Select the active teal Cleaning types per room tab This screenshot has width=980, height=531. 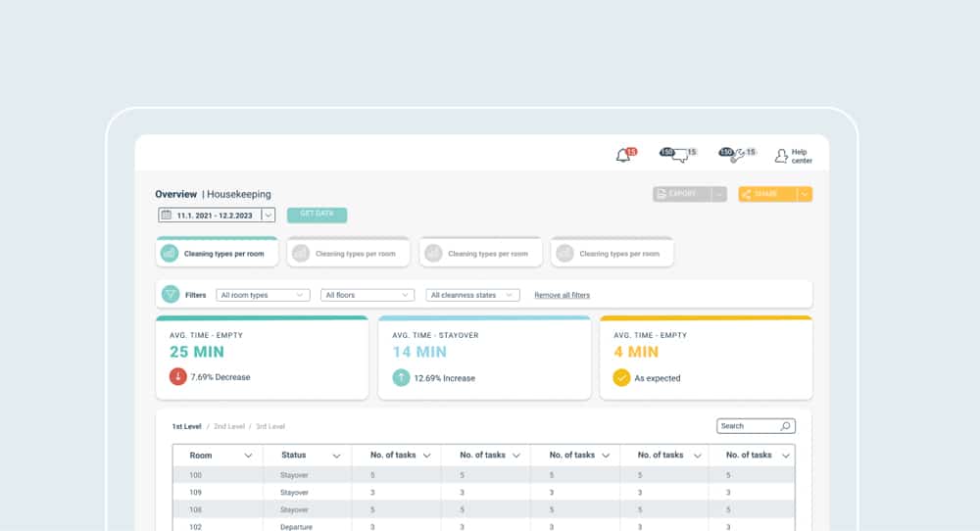point(217,252)
